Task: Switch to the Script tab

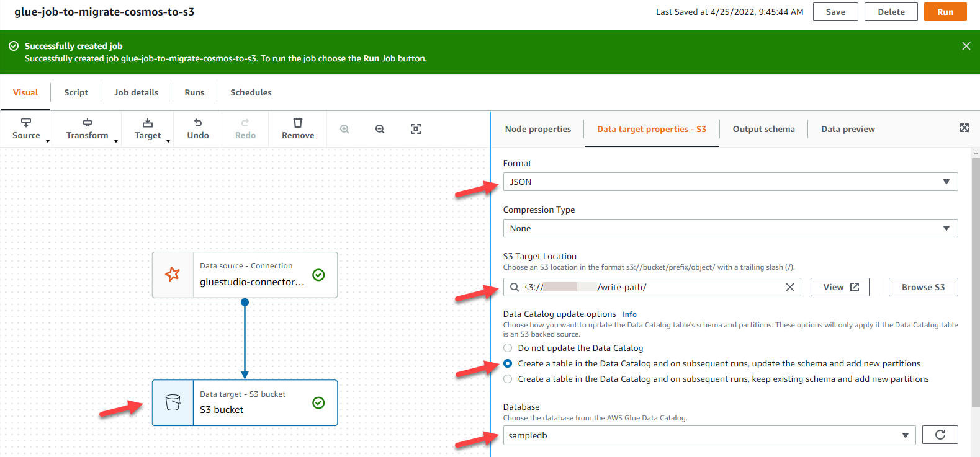Action: click(76, 92)
